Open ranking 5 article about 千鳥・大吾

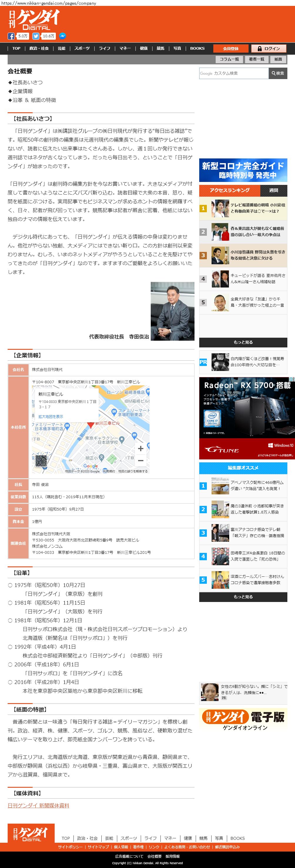[x=243, y=302]
